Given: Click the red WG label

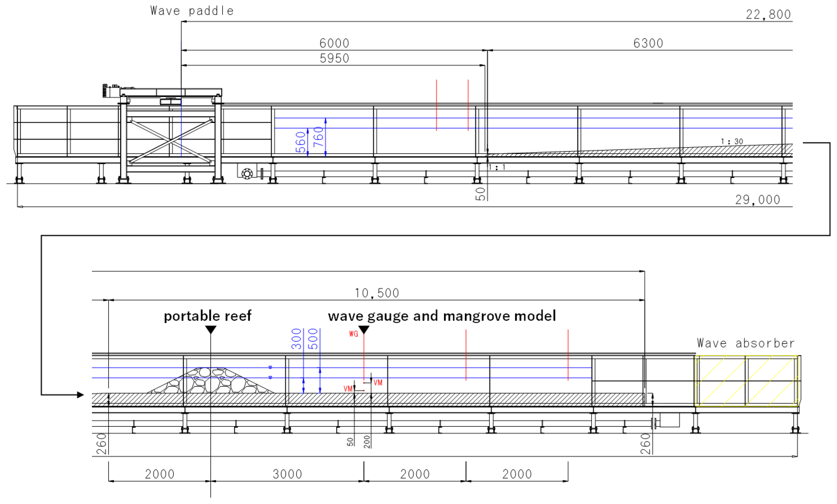Looking at the screenshot, I should 353,334.
